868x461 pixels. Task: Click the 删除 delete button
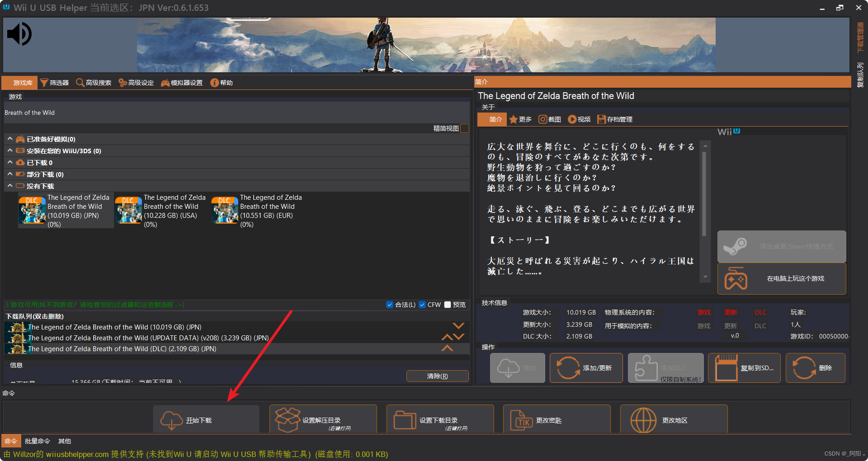click(x=816, y=368)
